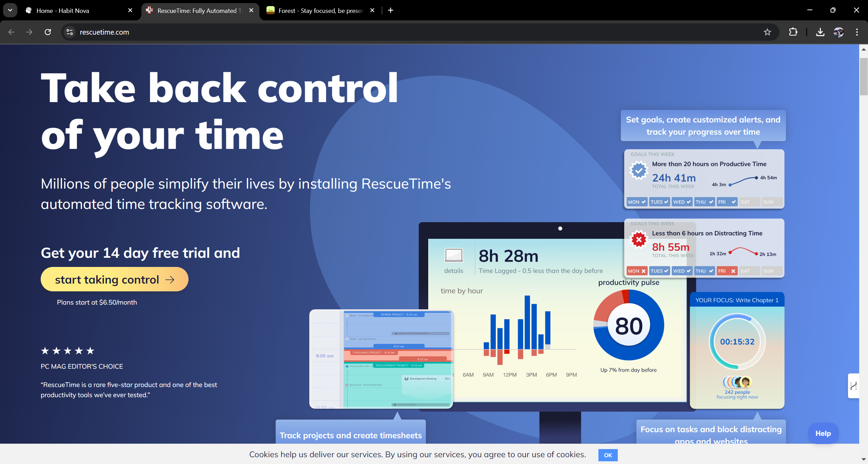Click the Plans start at $6.50/month text

tap(97, 302)
